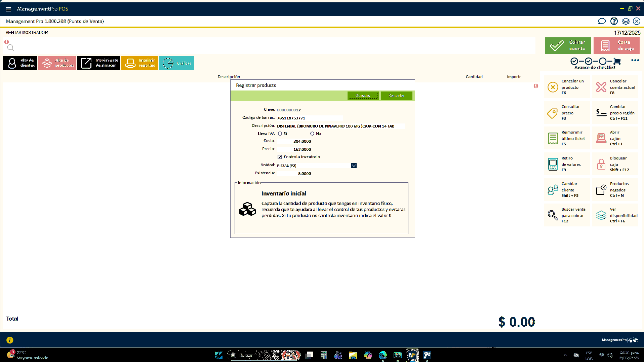The height and width of the screenshot is (362, 644).
Task: Click Guardar button in dialog
Action: 363,96
